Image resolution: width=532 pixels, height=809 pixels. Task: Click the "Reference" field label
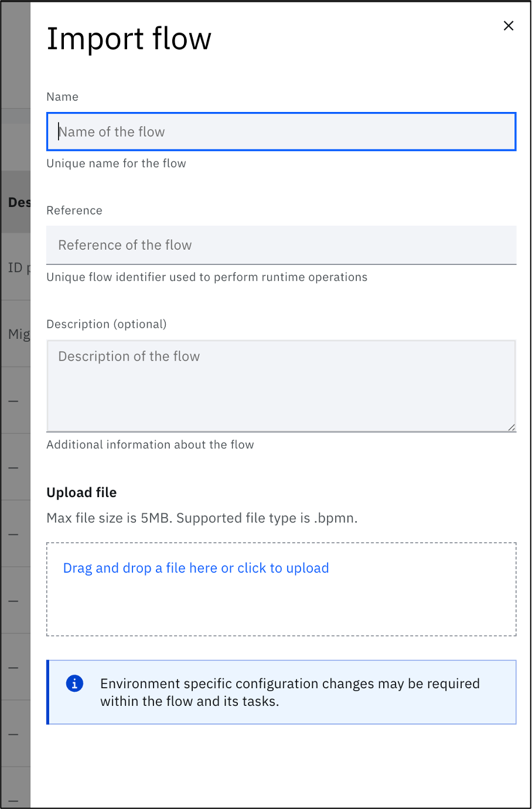74,210
